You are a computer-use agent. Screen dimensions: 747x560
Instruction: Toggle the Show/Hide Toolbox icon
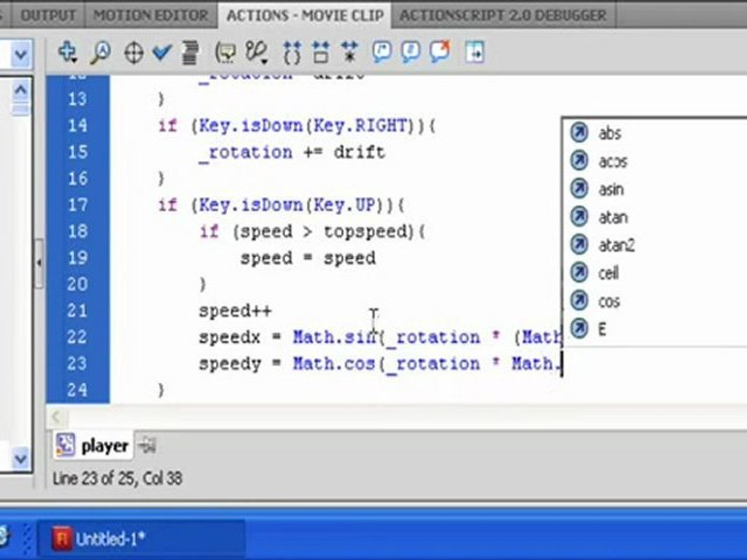click(475, 52)
